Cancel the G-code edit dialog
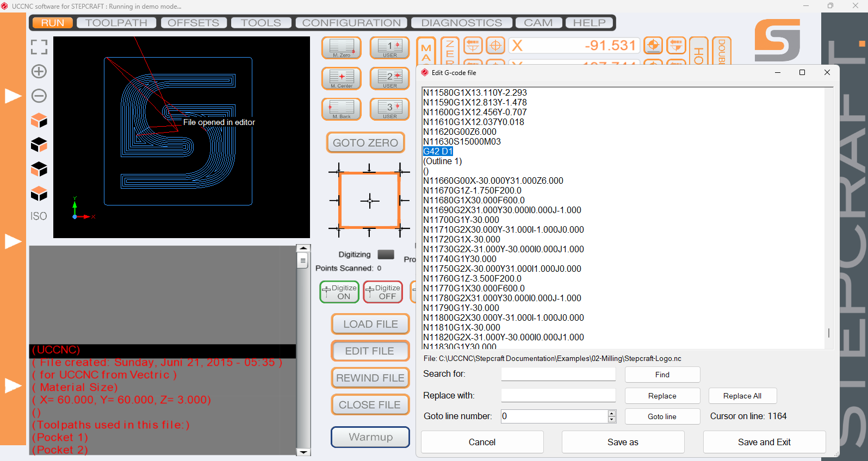This screenshot has width=868, height=461. pos(482,442)
